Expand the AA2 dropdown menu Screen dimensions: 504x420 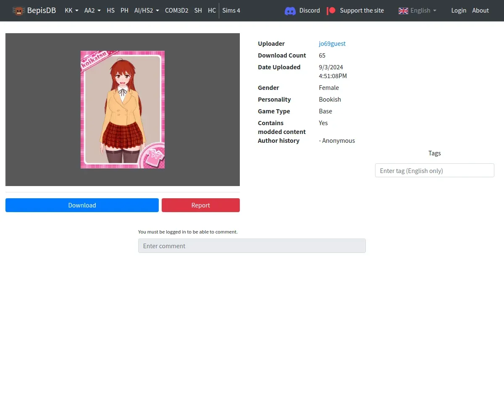pyautogui.click(x=92, y=10)
